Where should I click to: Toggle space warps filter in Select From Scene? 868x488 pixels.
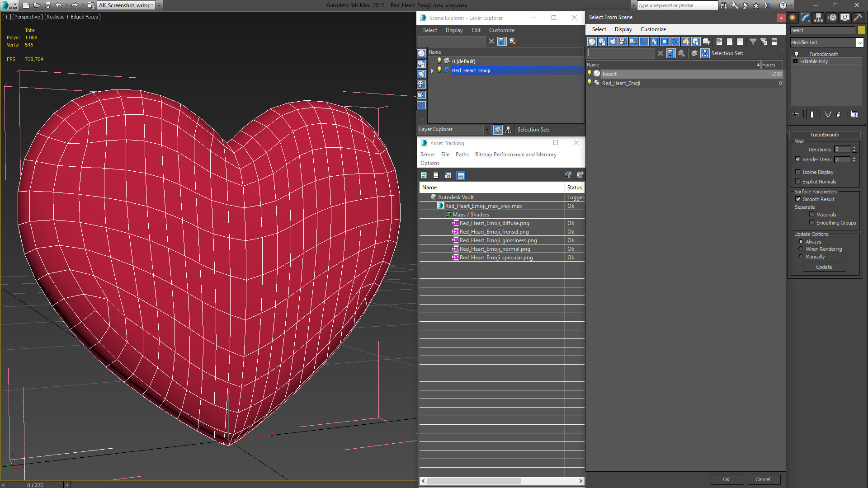click(644, 42)
